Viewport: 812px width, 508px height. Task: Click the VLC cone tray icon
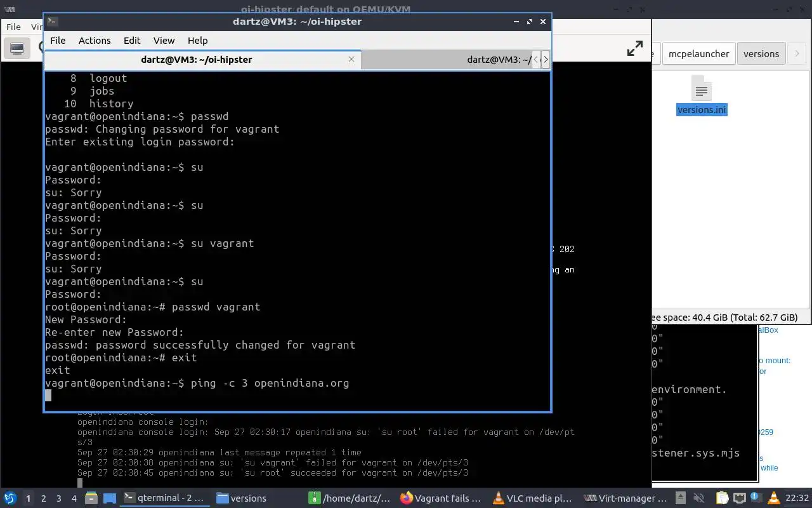773,498
